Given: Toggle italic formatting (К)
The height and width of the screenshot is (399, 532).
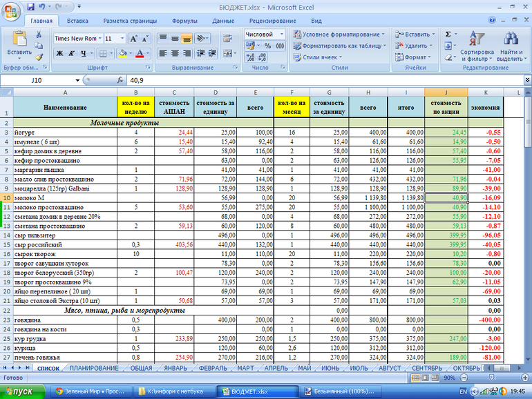Looking at the screenshot, I should [71, 53].
